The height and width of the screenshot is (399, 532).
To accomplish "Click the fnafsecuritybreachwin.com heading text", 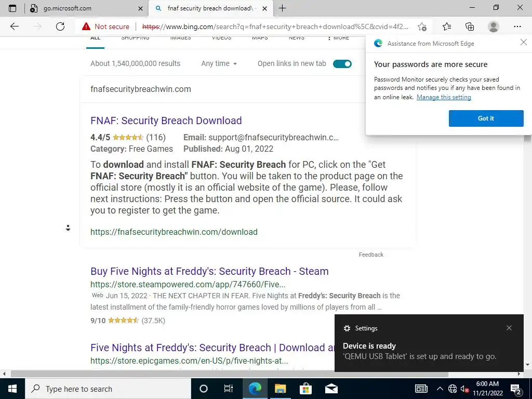I will (x=140, y=89).
